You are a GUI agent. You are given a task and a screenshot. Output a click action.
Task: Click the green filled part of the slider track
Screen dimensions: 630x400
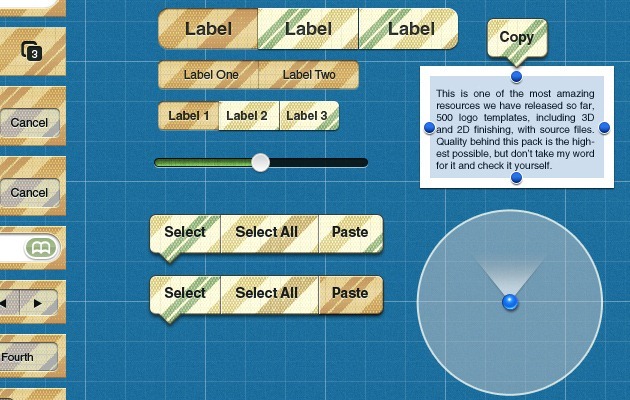click(x=203, y=163)
